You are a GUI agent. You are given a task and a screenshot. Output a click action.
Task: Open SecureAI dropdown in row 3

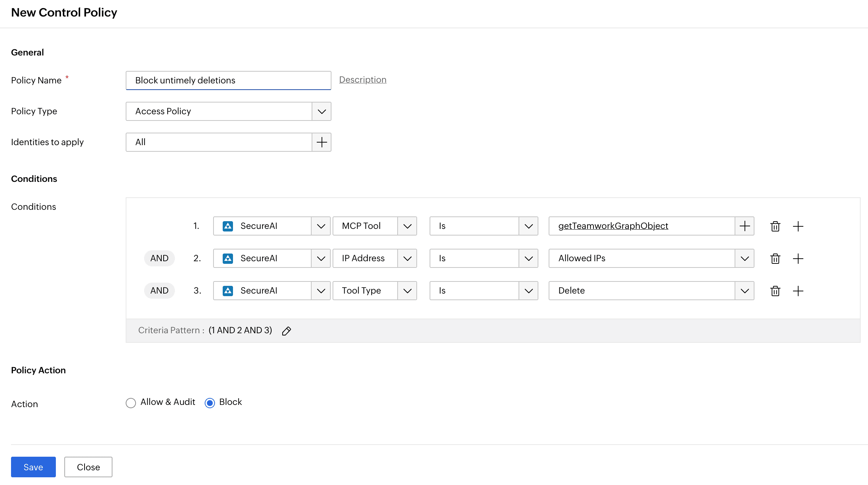[321, 291]
